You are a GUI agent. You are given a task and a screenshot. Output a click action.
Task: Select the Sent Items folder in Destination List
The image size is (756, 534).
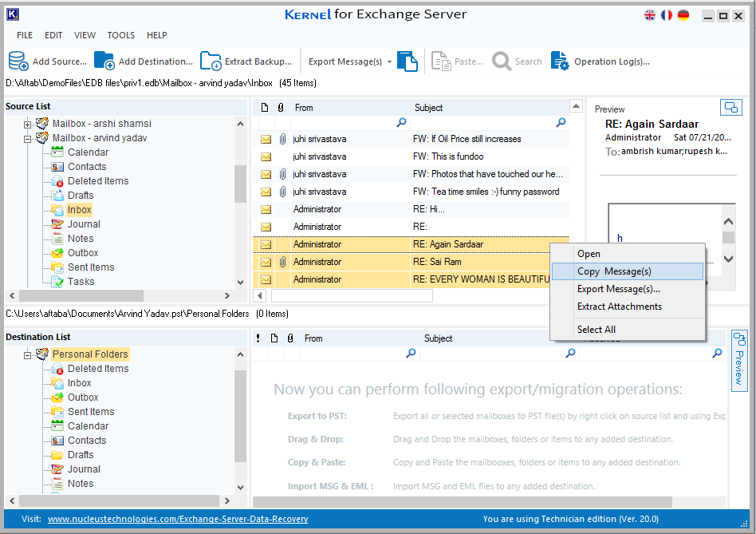coord(91,412)
